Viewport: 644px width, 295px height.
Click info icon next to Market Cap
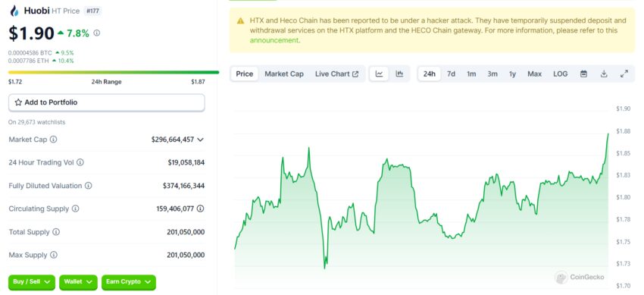(x=53, y=140)
